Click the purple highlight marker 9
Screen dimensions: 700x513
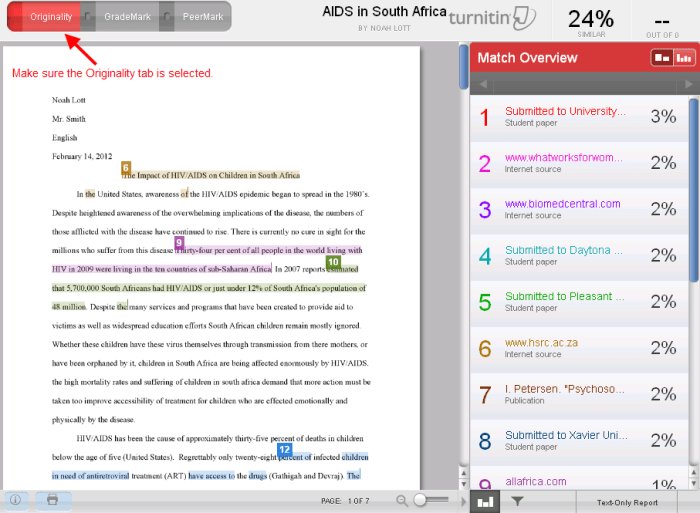coord(179,243)
